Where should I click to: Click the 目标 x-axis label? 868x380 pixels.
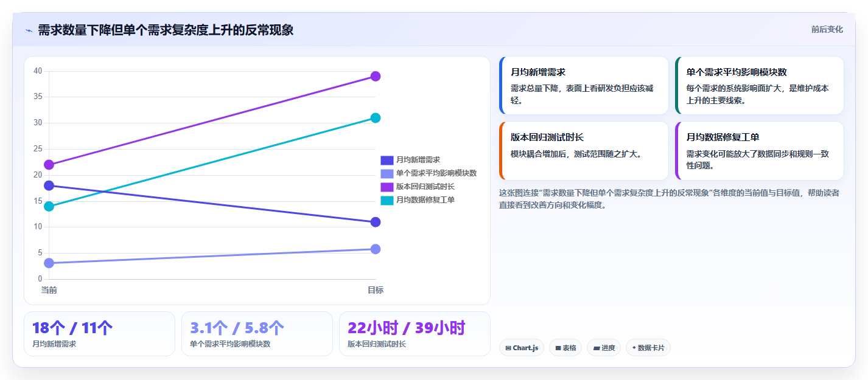[x=376, y=290]
